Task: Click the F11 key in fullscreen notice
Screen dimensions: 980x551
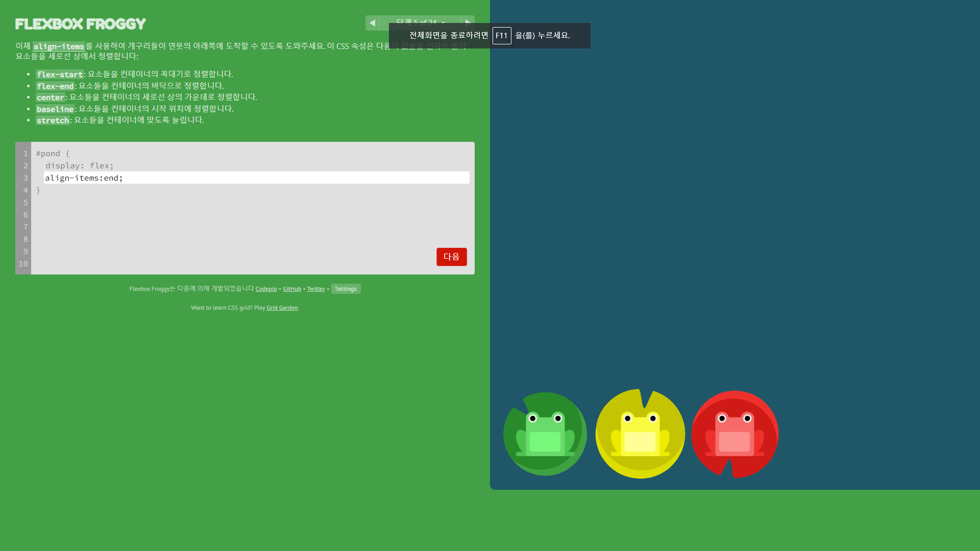Action: pos(501,36)
